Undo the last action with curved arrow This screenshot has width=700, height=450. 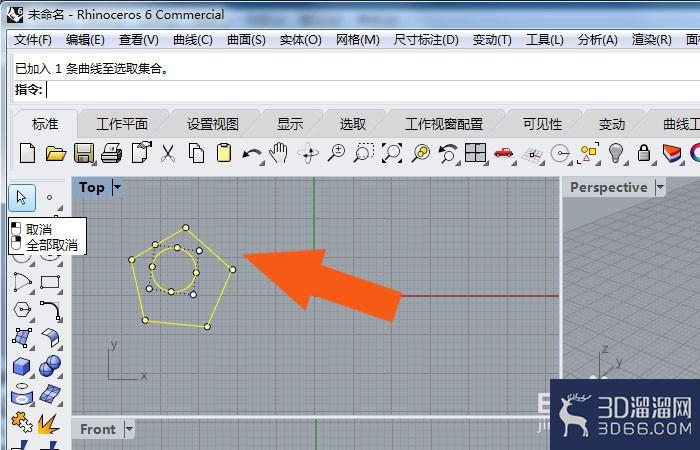click(x=252, y=154)
